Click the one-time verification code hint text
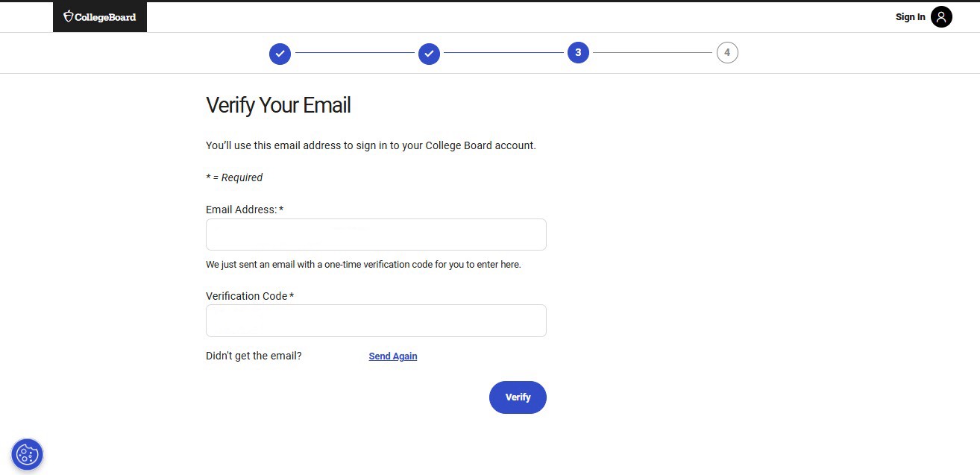Screen dimensions: 980x475 click(x=363, y=264)
